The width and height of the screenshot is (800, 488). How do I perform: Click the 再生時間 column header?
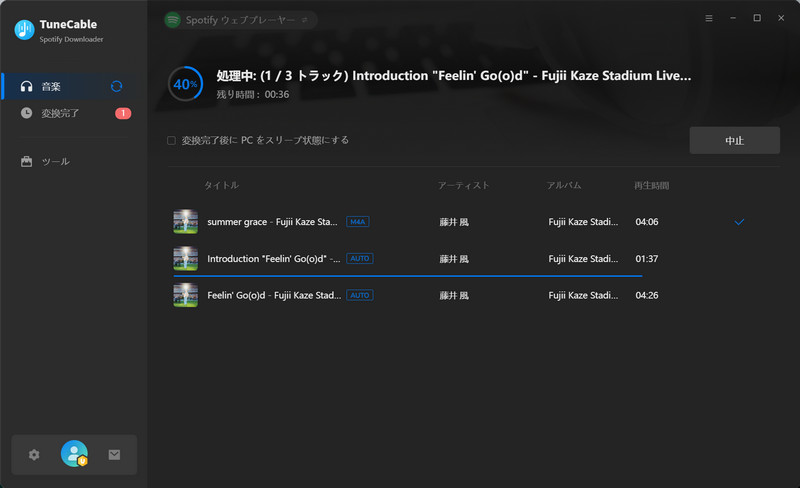(652, 185)
